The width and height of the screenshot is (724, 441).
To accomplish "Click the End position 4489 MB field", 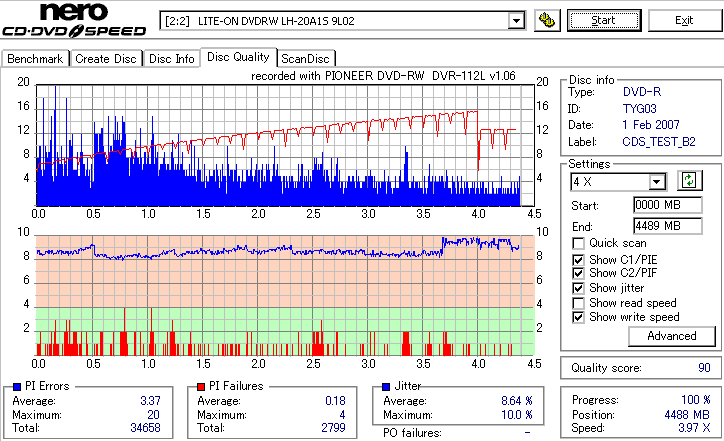I will click(668, 226).
